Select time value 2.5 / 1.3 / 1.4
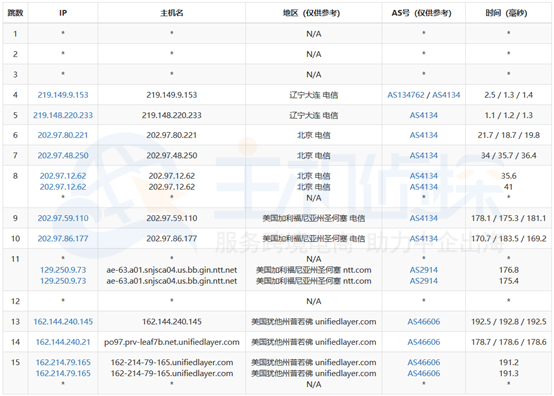The width and height of the screenshot is (554, 396). click(x=508, y=95)
